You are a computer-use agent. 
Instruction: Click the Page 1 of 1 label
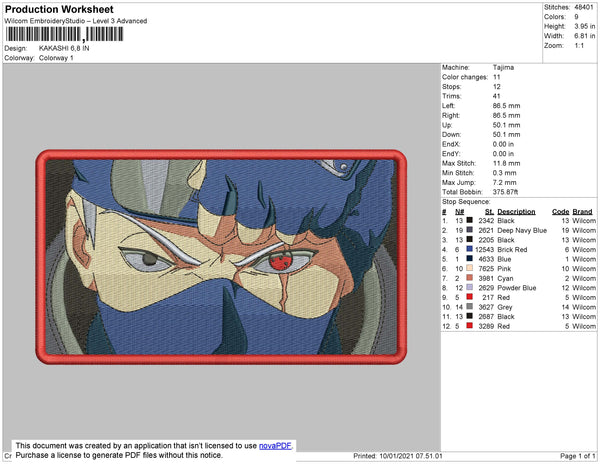[x=577, y=456]
